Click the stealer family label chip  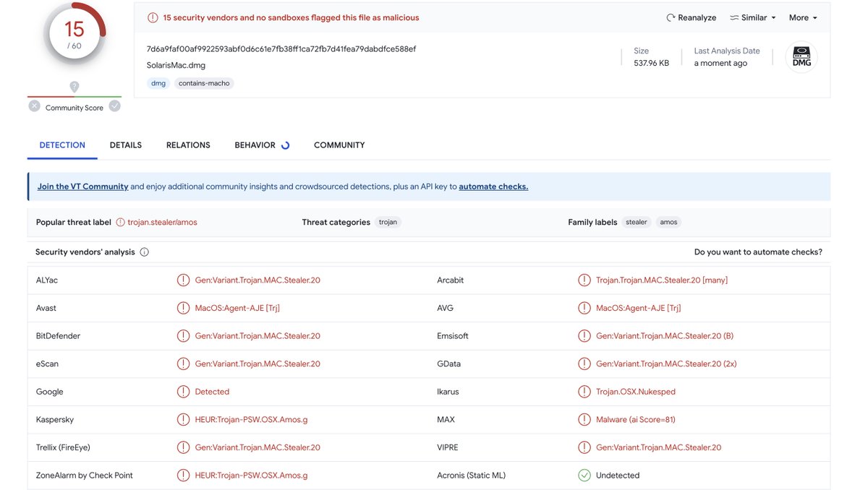[637, 222]
